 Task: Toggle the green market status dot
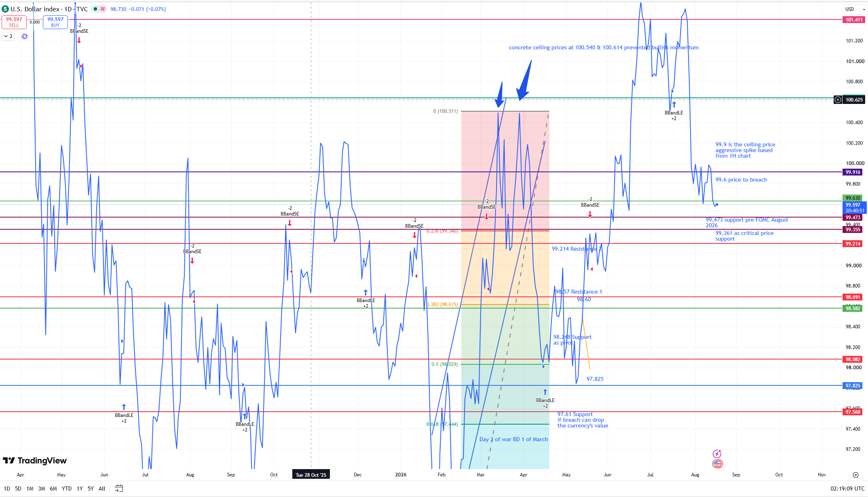pos(95,9)
